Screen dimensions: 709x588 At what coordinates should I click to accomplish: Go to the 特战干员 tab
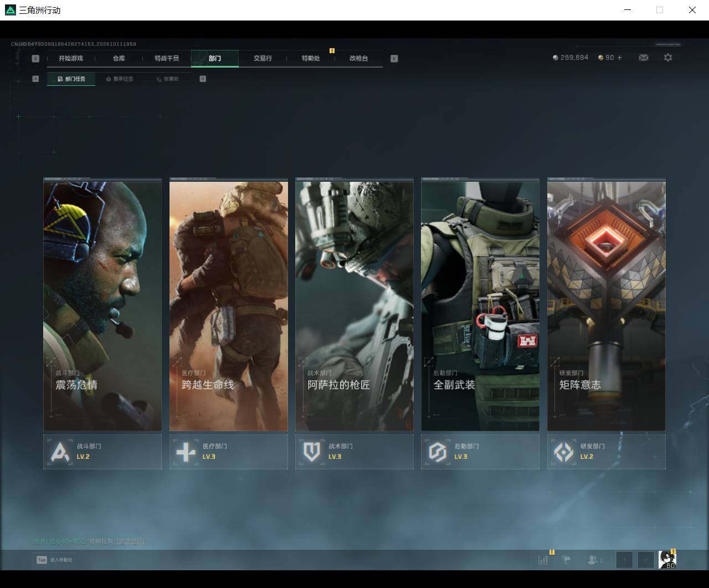click(x=167, y=58)
